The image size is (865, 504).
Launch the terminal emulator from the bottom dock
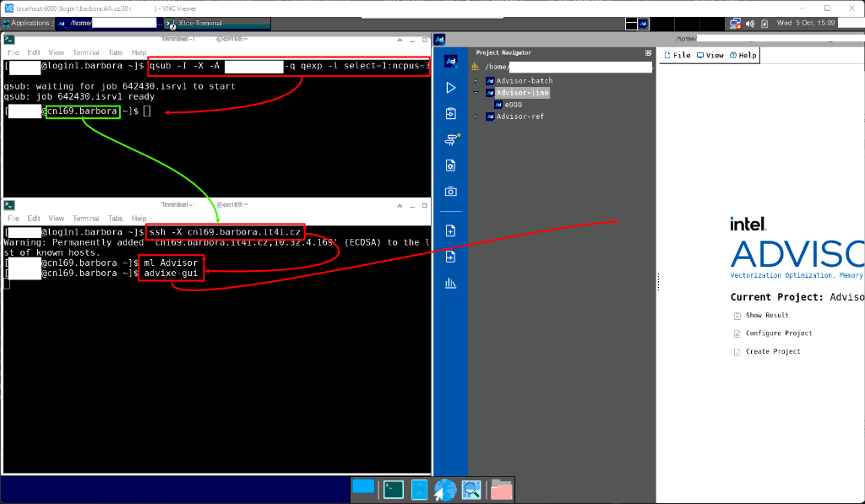pos(393,489)
